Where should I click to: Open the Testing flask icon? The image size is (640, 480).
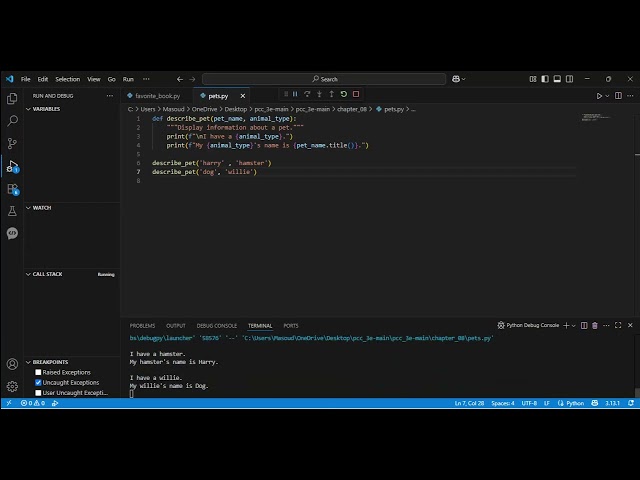(x=12, y=211)
